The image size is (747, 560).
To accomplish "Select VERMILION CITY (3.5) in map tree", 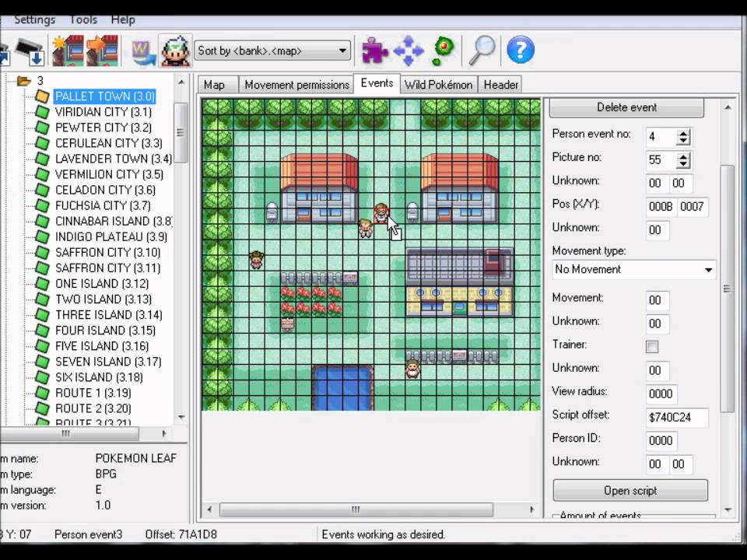I will pyautogui.click(x=109, y=174).
